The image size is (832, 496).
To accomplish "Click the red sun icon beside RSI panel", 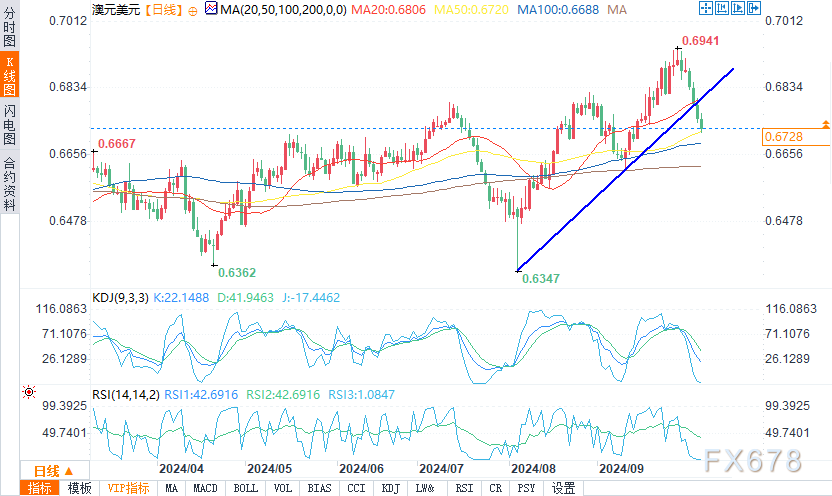I will coord(29,392).
